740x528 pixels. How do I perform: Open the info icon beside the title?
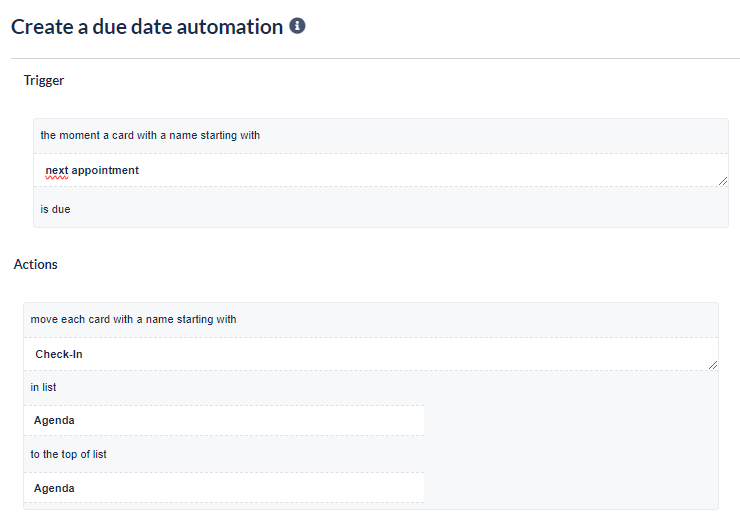click(x=297, y=25)
